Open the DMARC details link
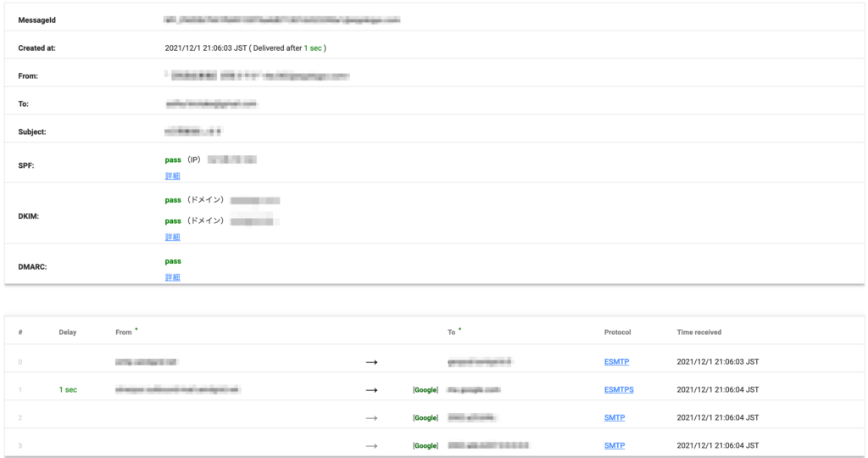 [x=172, y=277]
